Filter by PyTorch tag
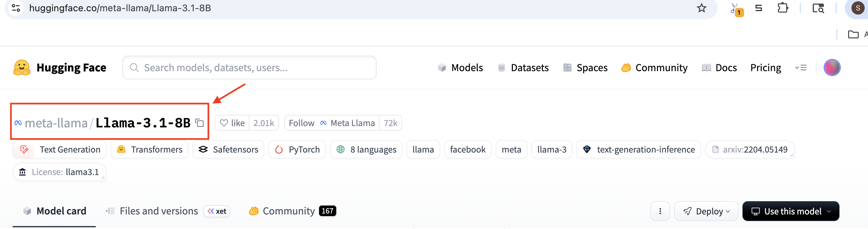The height and width of the screenshot is (229, 868). coord(297,149)
